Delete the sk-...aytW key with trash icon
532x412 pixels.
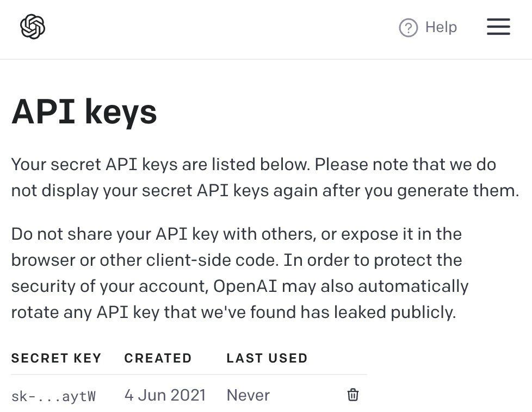click(353, 395)
